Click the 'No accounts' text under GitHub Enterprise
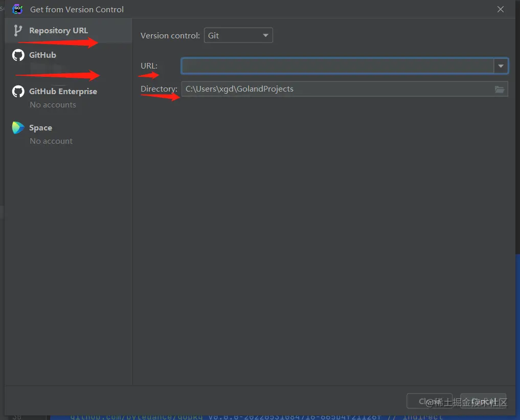The height and width of the screenshot is (420, 520). tap(53, 105)
